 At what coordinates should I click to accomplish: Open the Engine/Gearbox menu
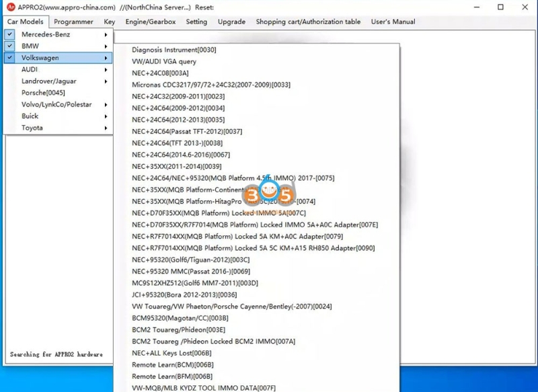click(x=151, y=22)
